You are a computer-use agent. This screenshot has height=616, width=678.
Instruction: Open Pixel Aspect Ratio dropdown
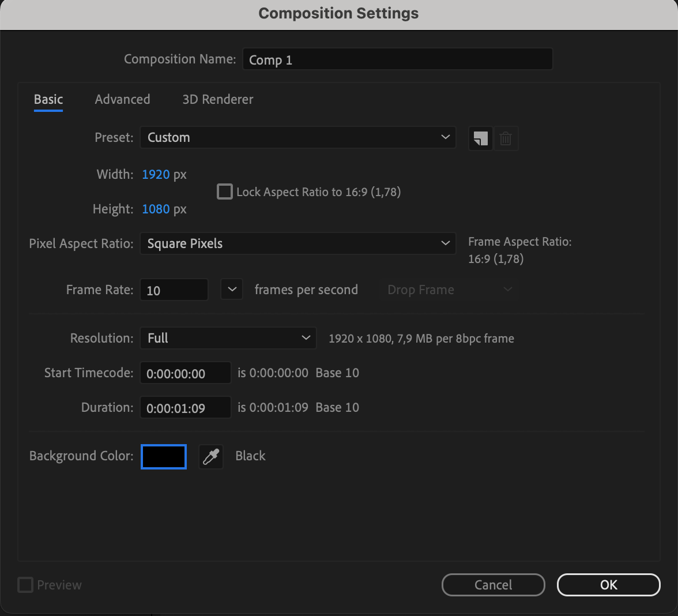pos(297,243)
